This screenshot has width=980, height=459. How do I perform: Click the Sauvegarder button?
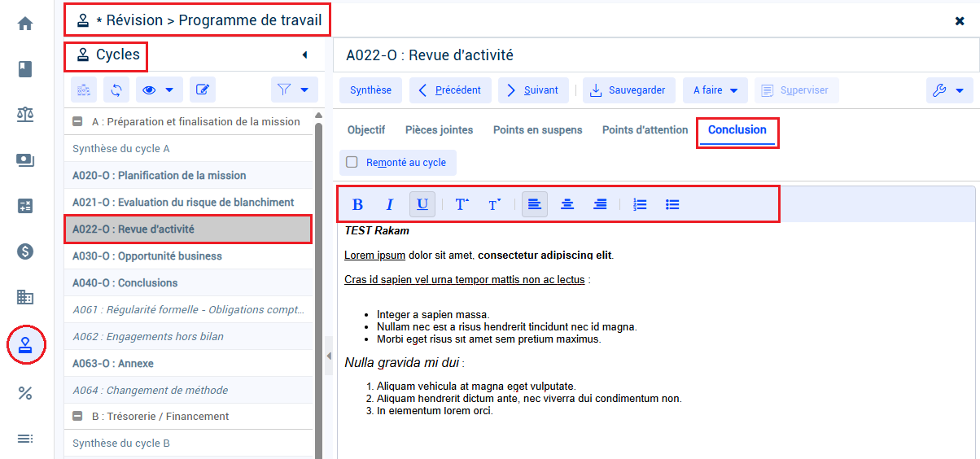pyautogui.click(x=628, y=90)
